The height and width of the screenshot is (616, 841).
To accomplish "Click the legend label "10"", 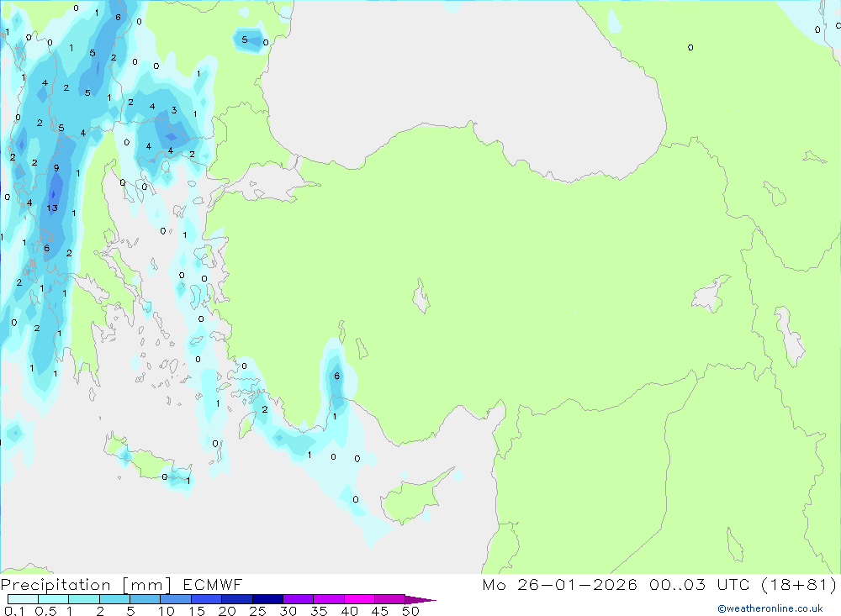I will pyautogui.click(x=167, y=611).
